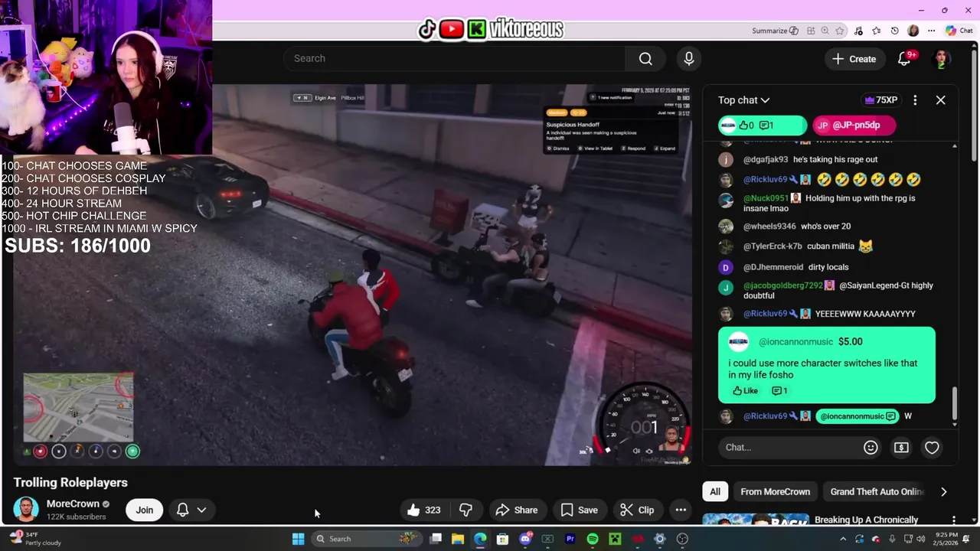
Task: Open OBS Studio from the taskbar
Action: click(x=682, y=539)
